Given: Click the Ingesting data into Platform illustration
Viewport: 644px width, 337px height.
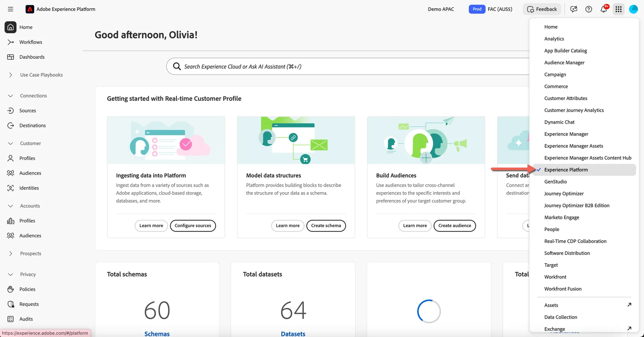Looking at the screenshot, I should 166,140.
